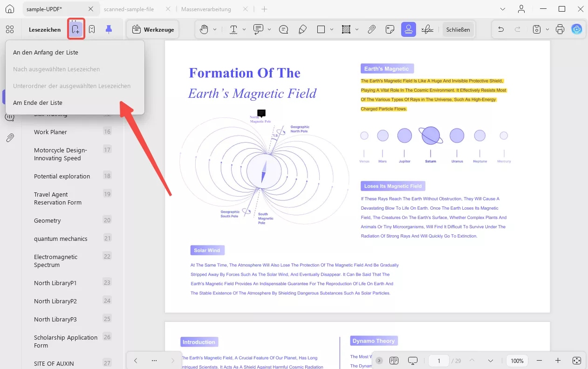Viewport: 588px width, 369px height.
Task: Open the shape tool dropdown arrow
Action: (x=332, y=29)
